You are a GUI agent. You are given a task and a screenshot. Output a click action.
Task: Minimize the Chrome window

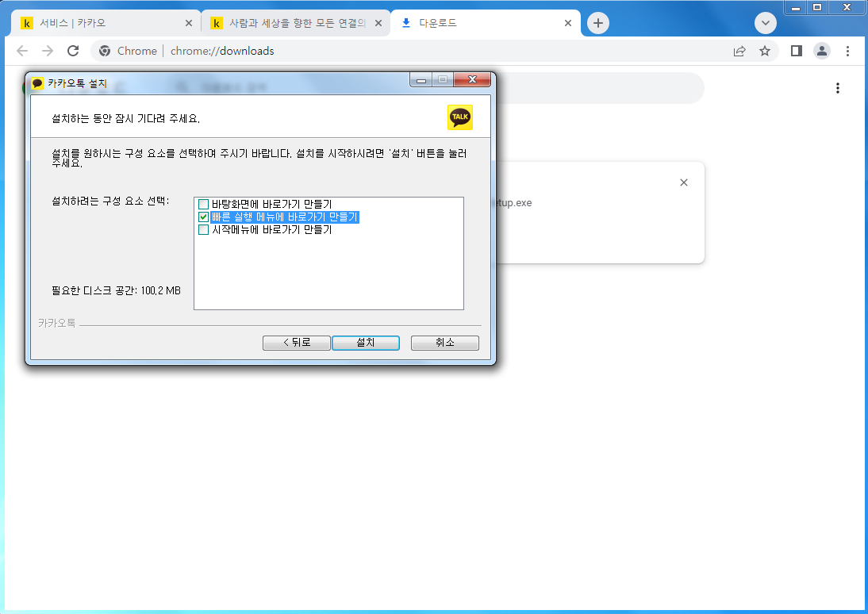tap(796, 7)
